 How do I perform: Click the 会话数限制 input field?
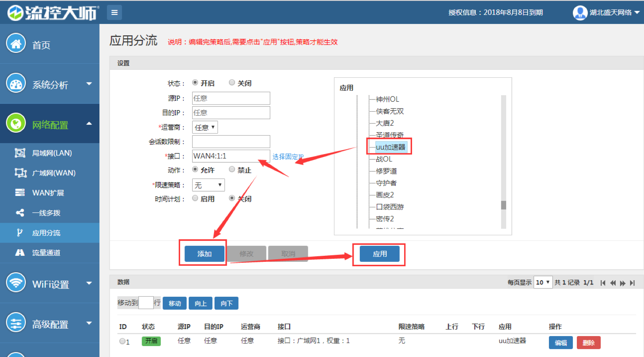[x=231, y=141]
